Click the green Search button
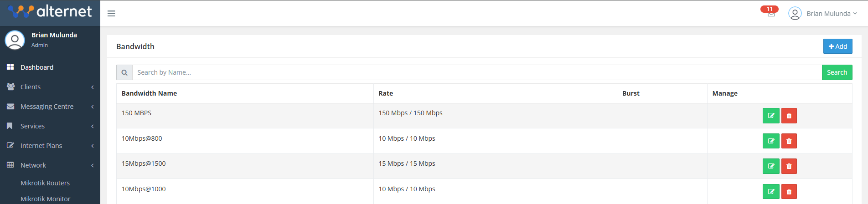Viewport: 868px width, 204px height. 837,72
